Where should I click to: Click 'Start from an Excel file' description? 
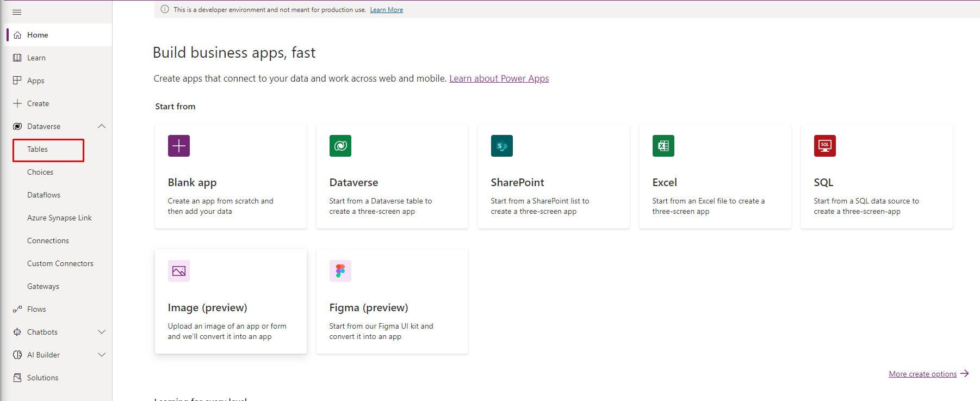709,206
